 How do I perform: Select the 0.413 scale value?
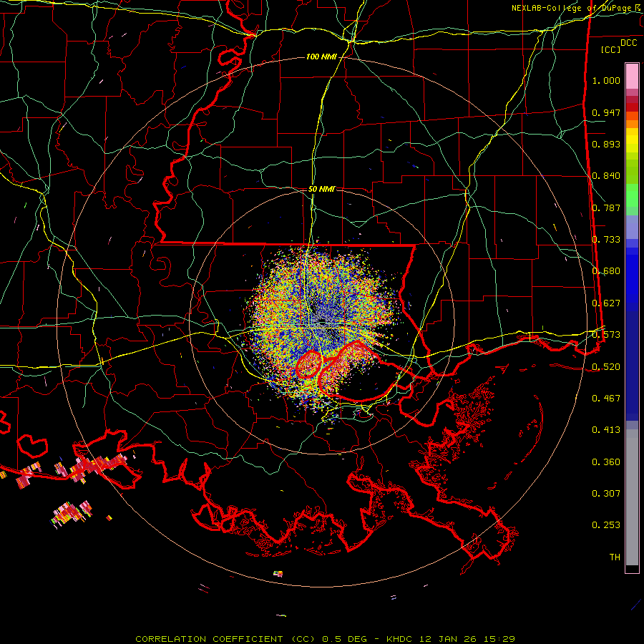[606, 430]
